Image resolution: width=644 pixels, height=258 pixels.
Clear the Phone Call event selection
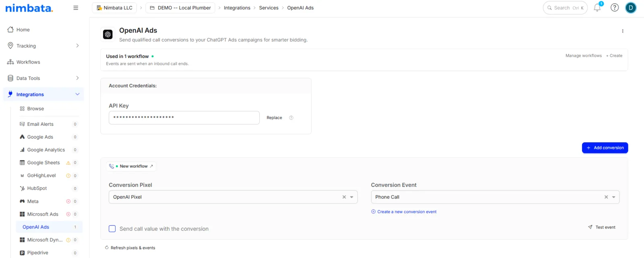coord(606,197)
